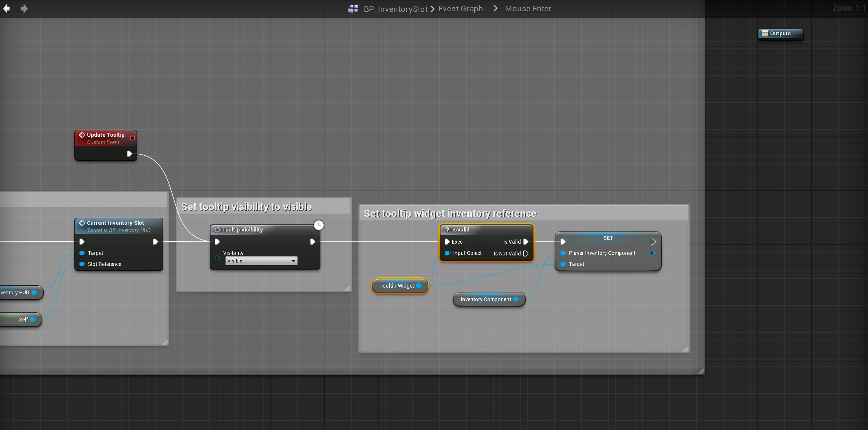This screenshot has height=430, width=868.
Task: Click the Is Valid exec output pin
Action: [526, 242]
